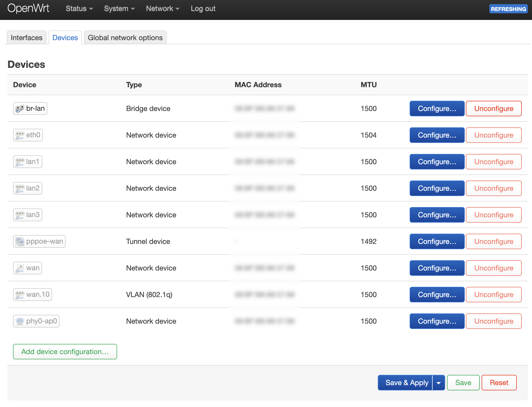Click the eth0 network device icon
The width and height of the screenshot is (532, 407).
pos(20,135)
